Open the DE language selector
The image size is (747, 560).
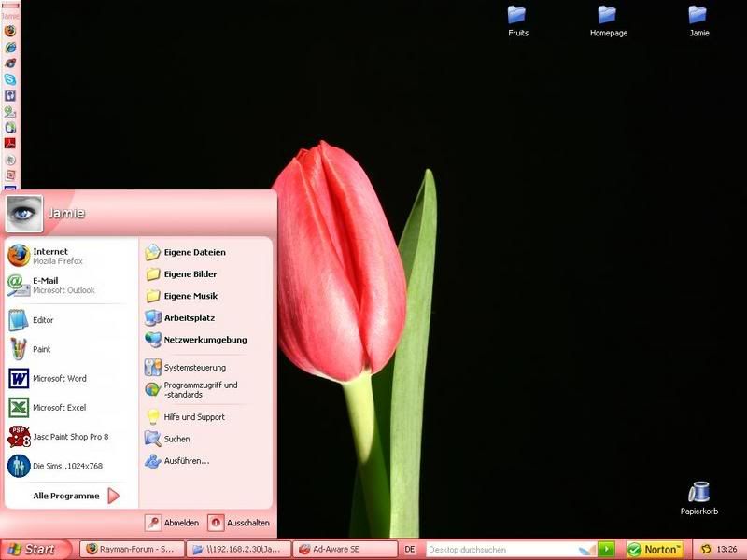409,550
